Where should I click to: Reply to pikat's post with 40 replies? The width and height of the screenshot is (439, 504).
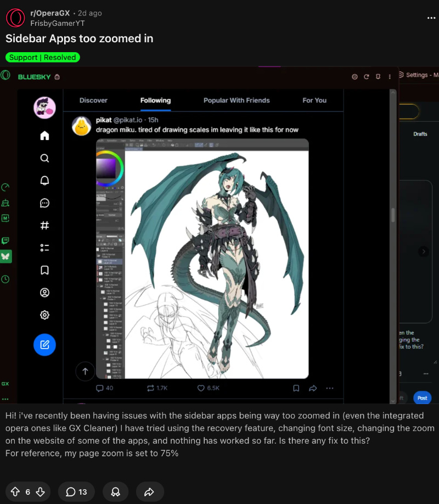coord(104,388)
